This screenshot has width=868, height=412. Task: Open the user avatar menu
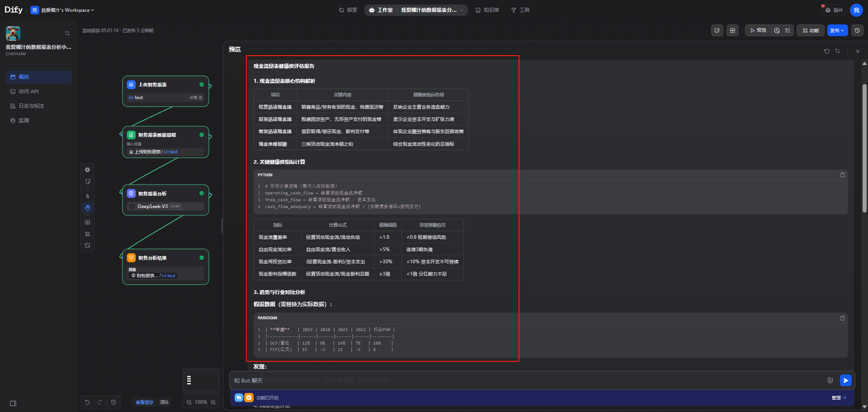click(856, 10)
